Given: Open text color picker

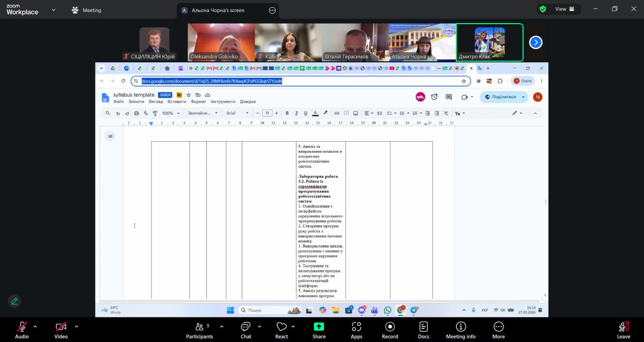Looking at the screenshot, I should point(315,113).
